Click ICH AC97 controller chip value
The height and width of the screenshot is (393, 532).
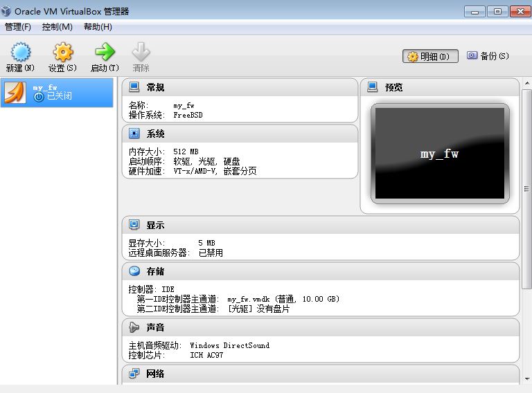(x=206, y=355)
